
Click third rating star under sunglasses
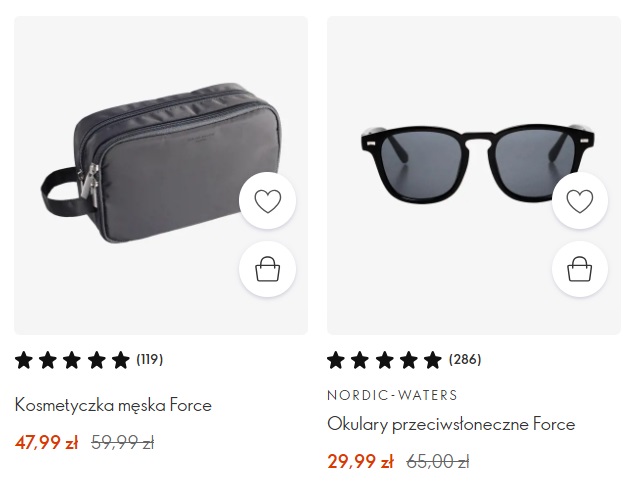click(x=384, y=360)
